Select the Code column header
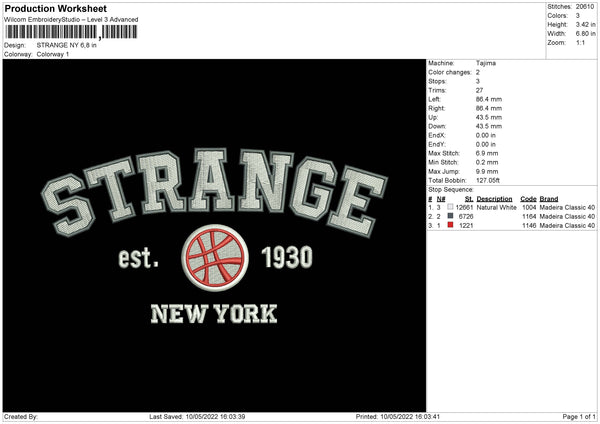Screen dimensions: 600x424 [x=528, y=199]
